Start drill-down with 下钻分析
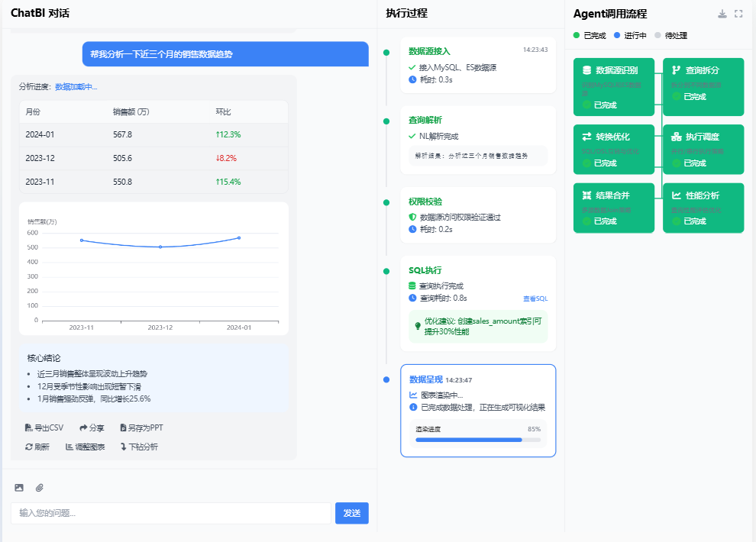 click(x=139, y=447)
